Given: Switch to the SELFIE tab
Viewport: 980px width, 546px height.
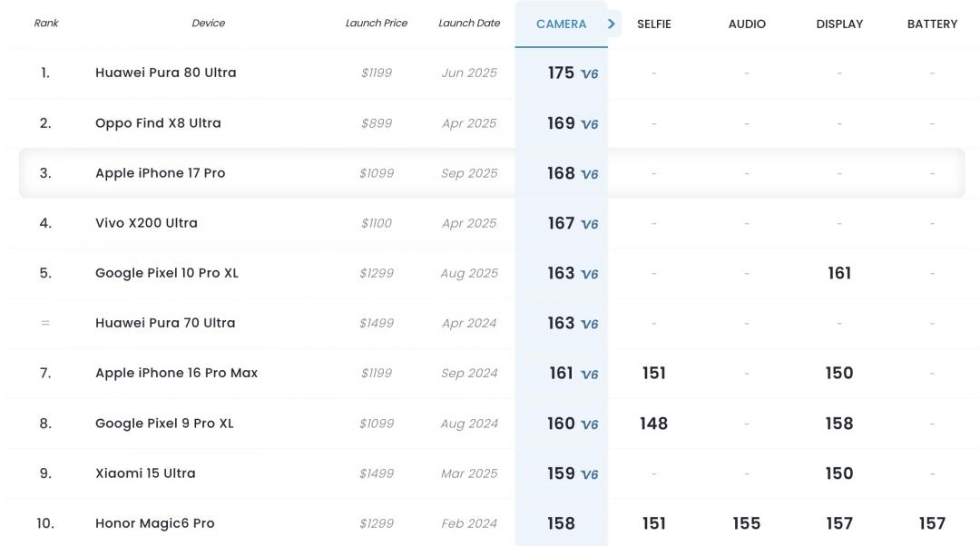Looking at the screenshot, I should coord(653,24).
